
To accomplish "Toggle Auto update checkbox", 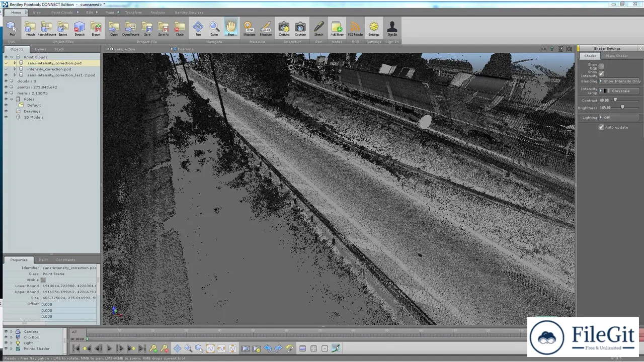I will 601,127.
